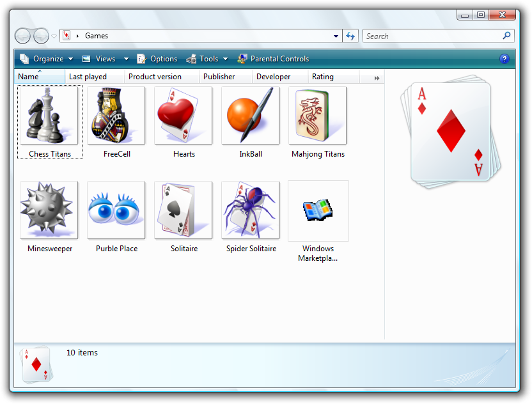This screenshot has width=532, height=404.
Task: Sort by the Rating column
Action: (334, 77)
